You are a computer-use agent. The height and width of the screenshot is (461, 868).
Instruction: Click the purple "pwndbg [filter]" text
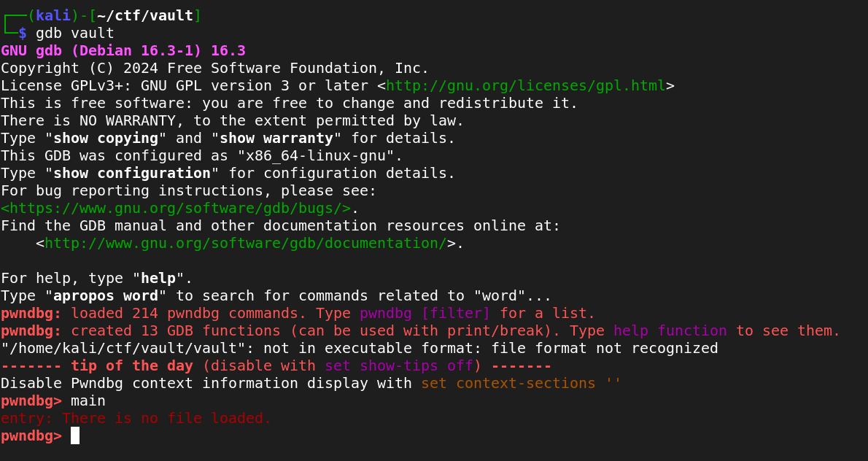[425, 313]
